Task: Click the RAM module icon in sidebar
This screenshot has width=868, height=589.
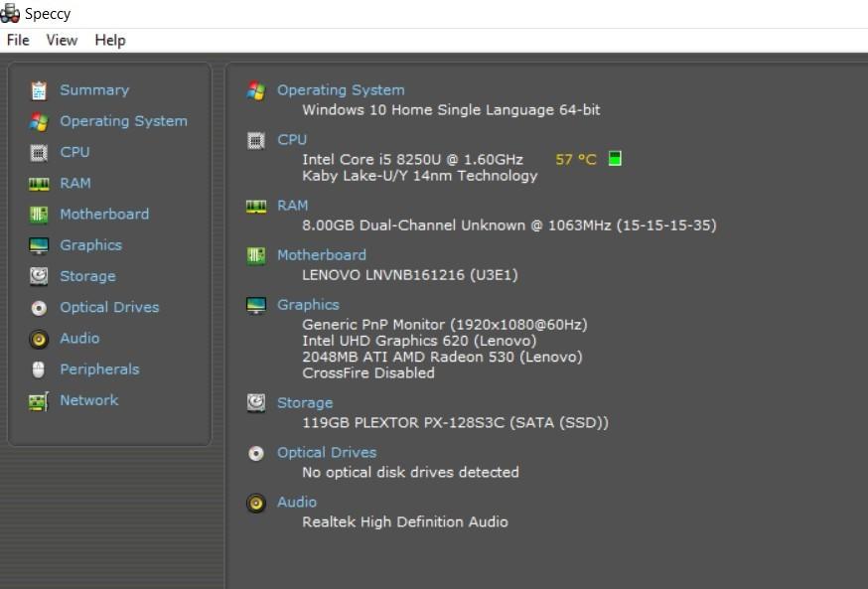Action: (x=39, y=183)
